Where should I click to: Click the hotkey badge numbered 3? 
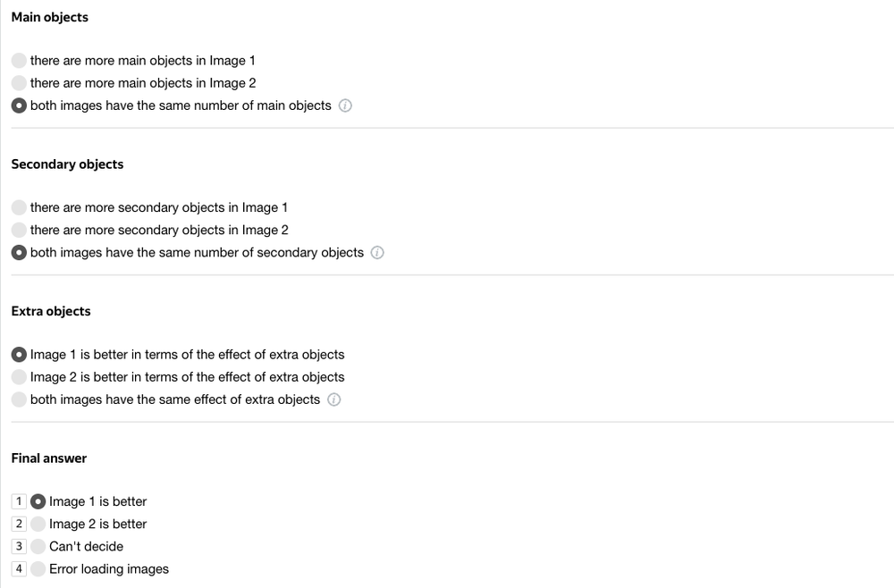click(x=19, y=546)
